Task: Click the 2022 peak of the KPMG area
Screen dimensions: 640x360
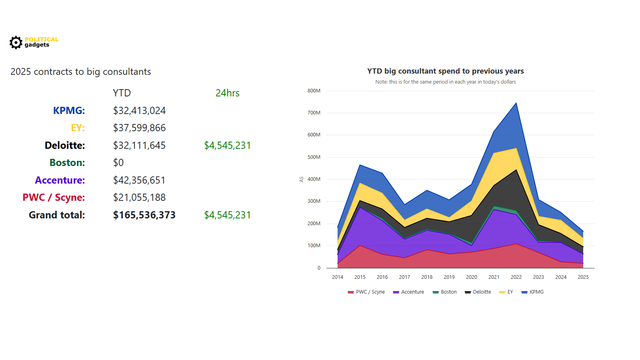Action: 516,103
